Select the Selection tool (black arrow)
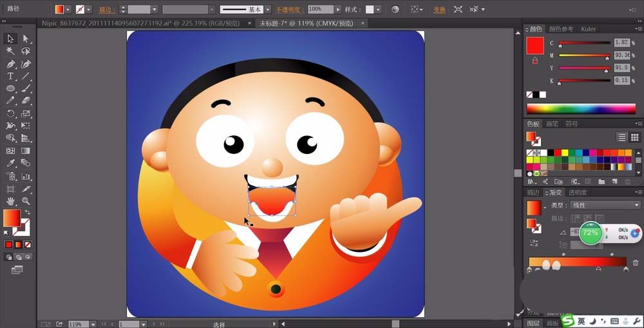Viewport: 644px width, 328px height. [x=10, y=39]
